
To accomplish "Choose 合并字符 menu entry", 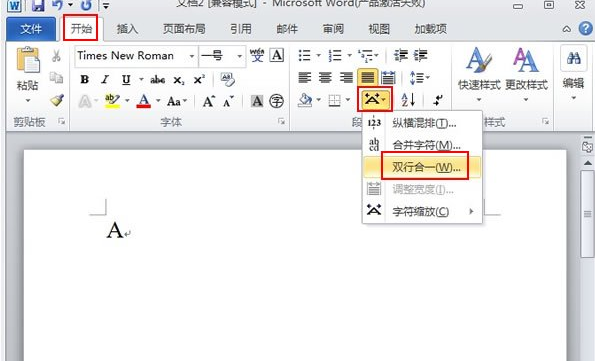I will (422, 145).
